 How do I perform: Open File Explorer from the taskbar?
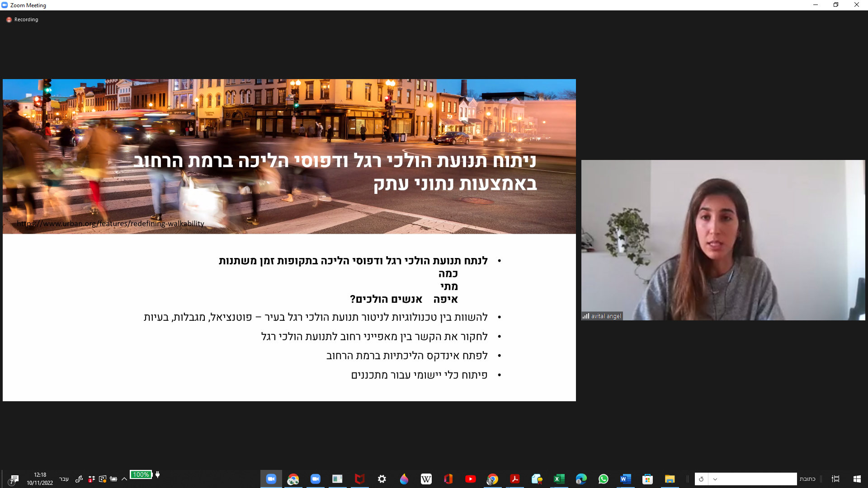[670, 479]
